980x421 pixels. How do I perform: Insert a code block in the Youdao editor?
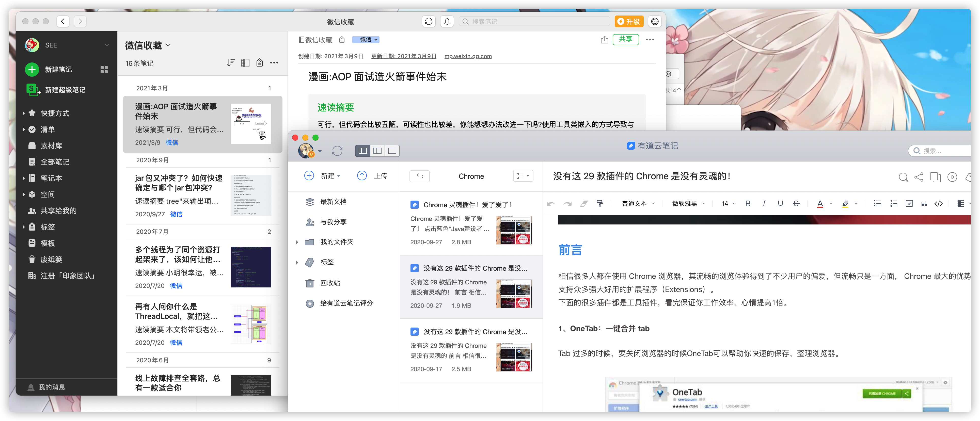point(939,204)
